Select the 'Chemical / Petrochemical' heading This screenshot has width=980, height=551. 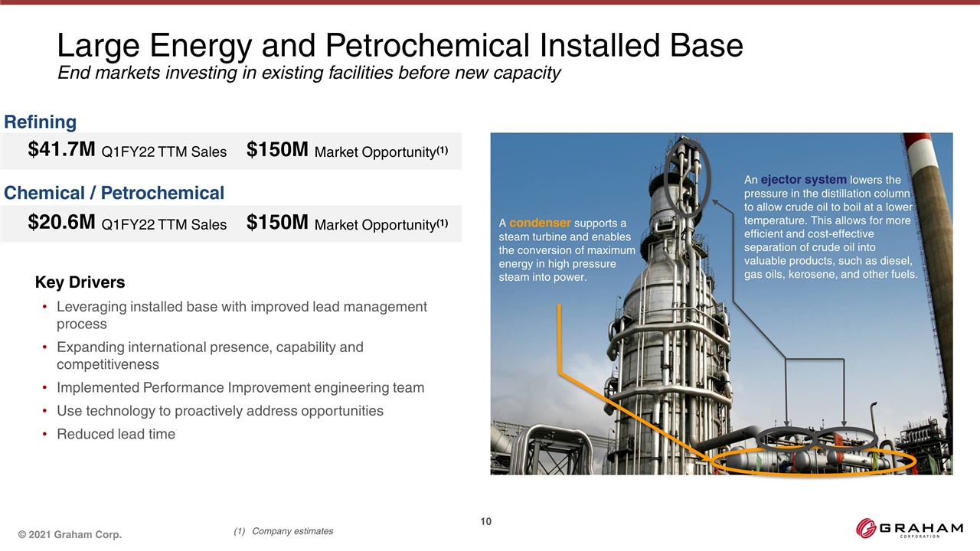pos(114,193)
